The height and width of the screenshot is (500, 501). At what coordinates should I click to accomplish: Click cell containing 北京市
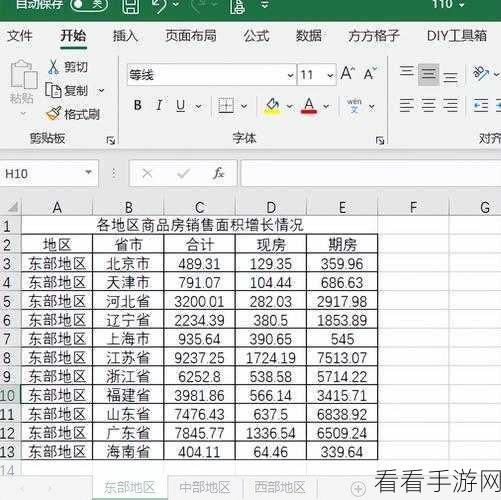click(x=128, y=264)
